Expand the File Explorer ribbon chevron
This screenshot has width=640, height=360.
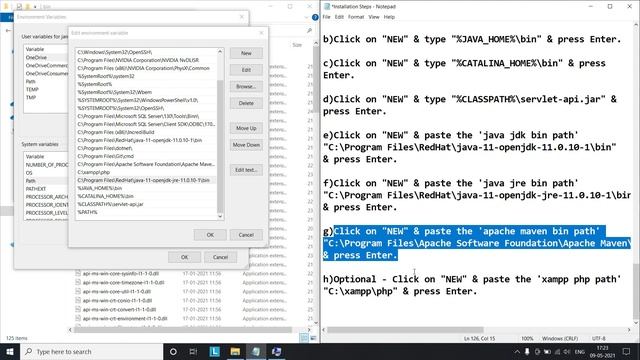click(x=307, y=17)
